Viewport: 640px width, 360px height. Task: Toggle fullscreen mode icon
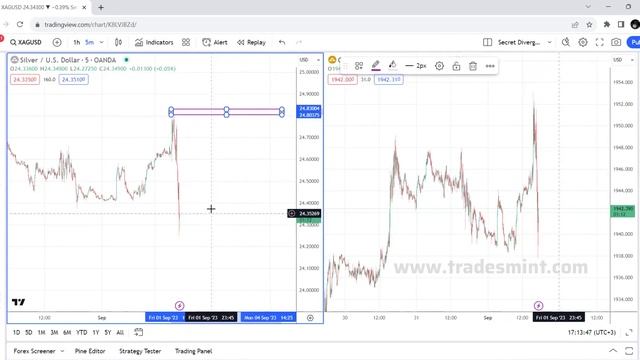[600, 42]
